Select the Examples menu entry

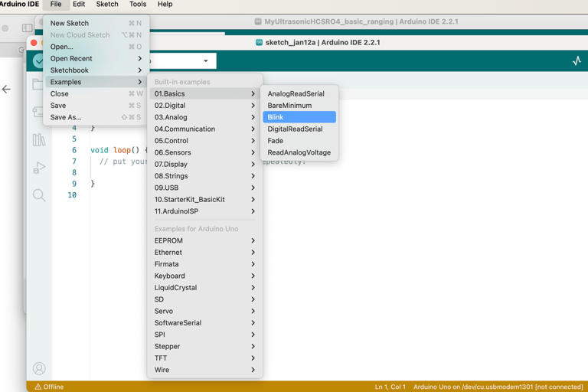pyautogui.click(x=96, y=82)
